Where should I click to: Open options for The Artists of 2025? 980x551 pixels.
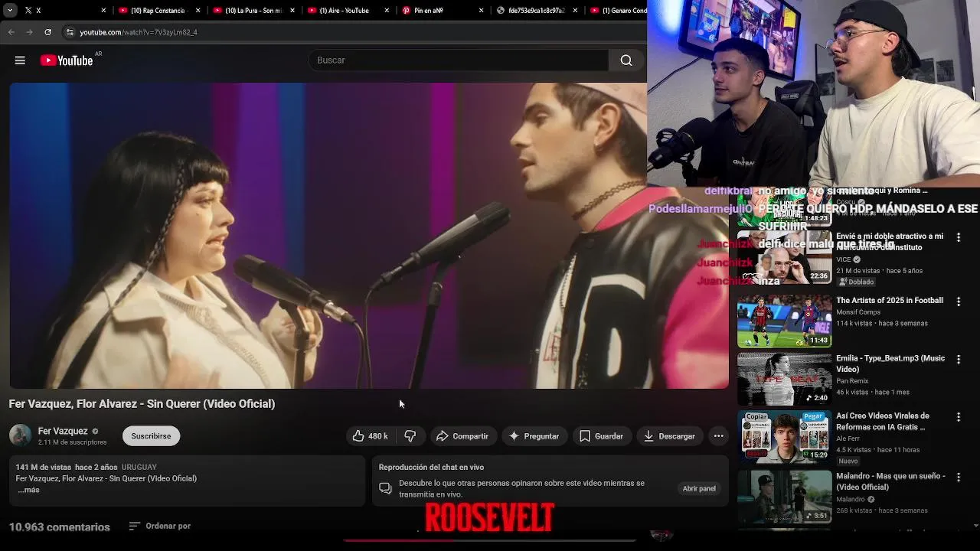tap(958, 302)
